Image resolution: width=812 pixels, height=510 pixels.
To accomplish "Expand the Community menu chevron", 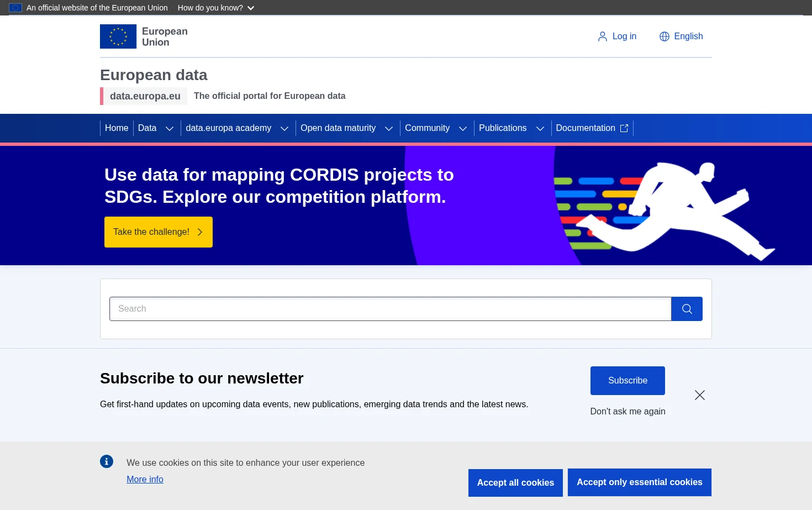I will pyautogui.click(x=463, y=129).
